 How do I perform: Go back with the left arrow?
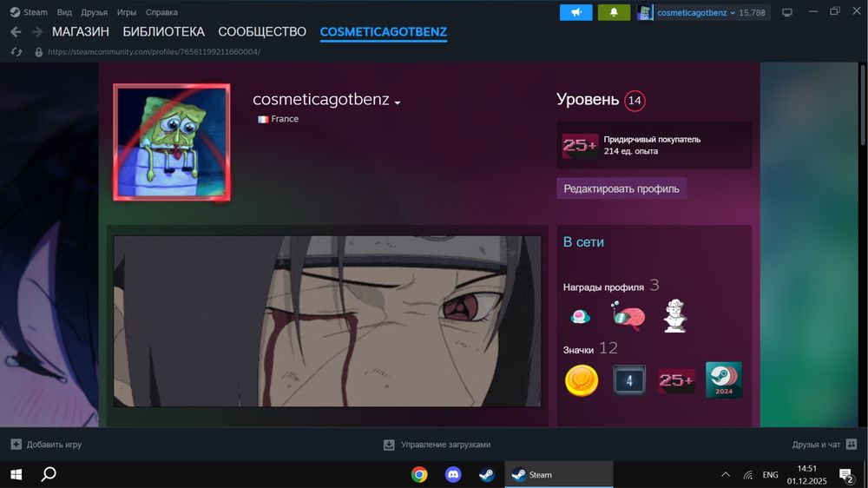tap(16, 32)
